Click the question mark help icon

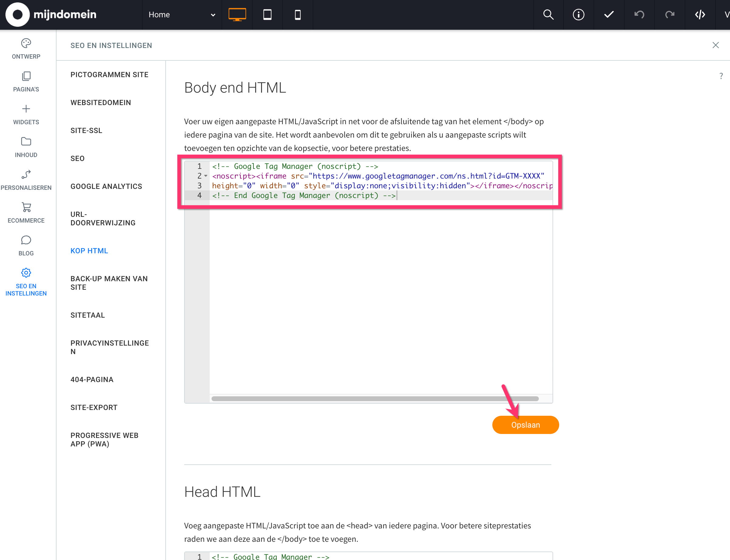click(x=721, y=76)
